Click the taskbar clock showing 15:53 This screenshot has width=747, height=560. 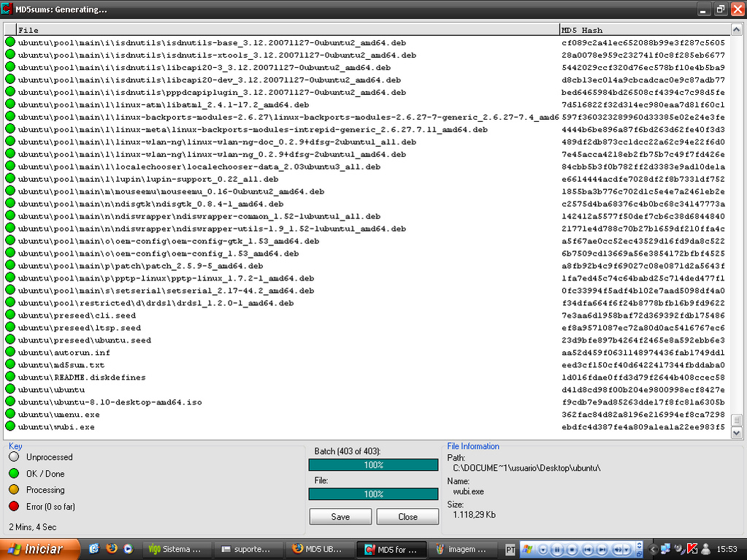[727, 550]
